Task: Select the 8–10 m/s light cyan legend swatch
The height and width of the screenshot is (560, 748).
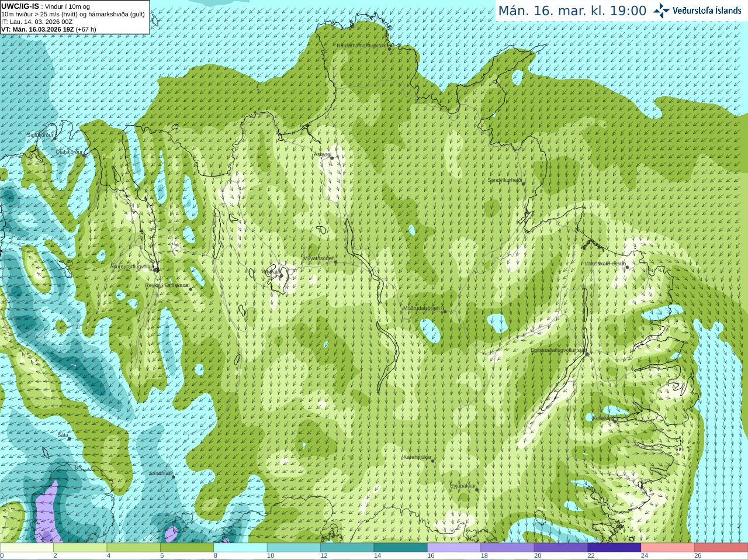Action: pyautogui.click(x=240, y=548)
